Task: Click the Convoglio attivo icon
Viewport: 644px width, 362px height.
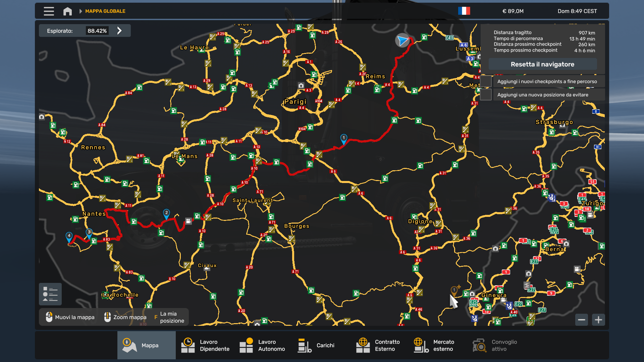Action: [x=480, y=345]
